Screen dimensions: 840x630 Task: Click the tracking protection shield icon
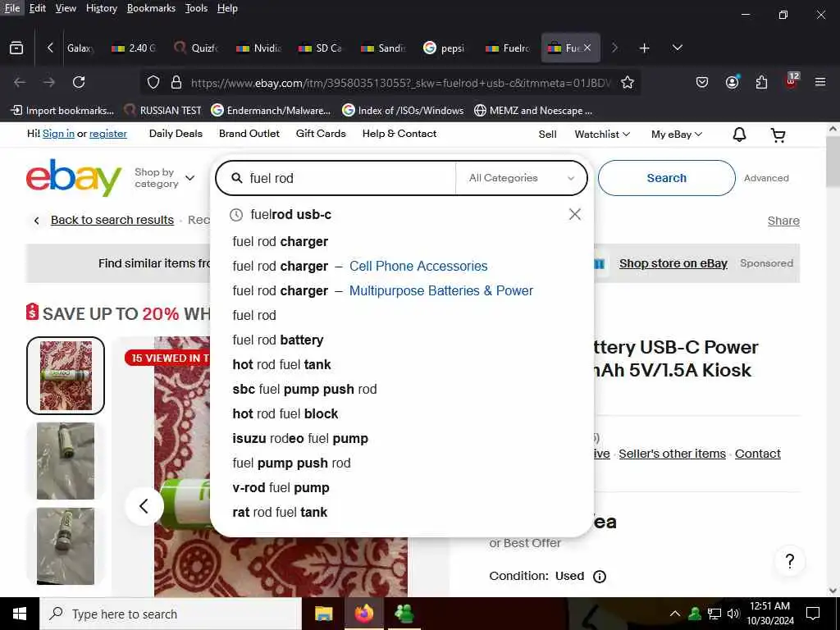153,83
